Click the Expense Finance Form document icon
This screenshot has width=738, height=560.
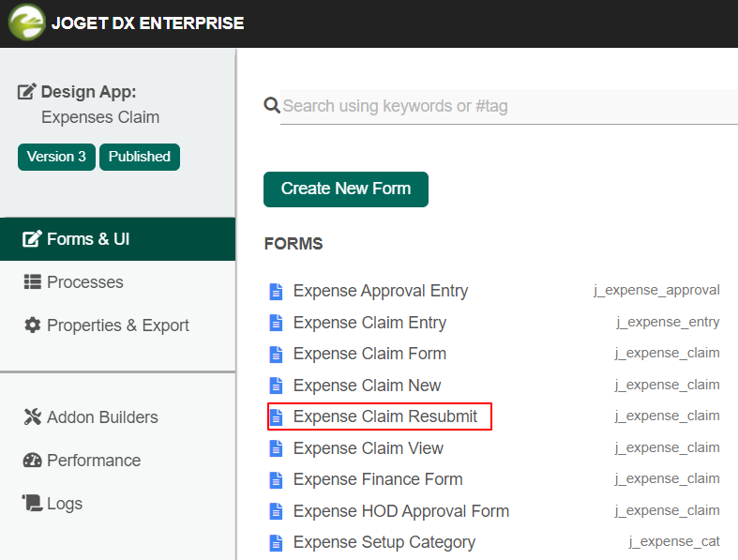[276, 479]
